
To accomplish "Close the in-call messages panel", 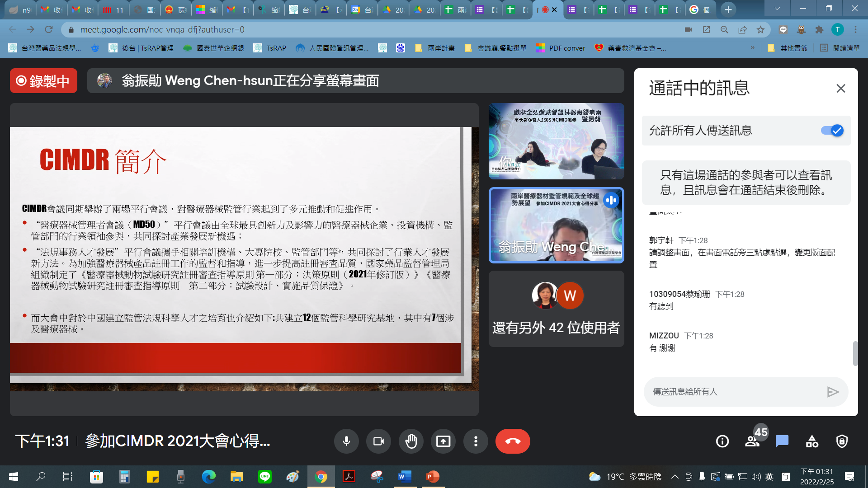I will (840, 89).
